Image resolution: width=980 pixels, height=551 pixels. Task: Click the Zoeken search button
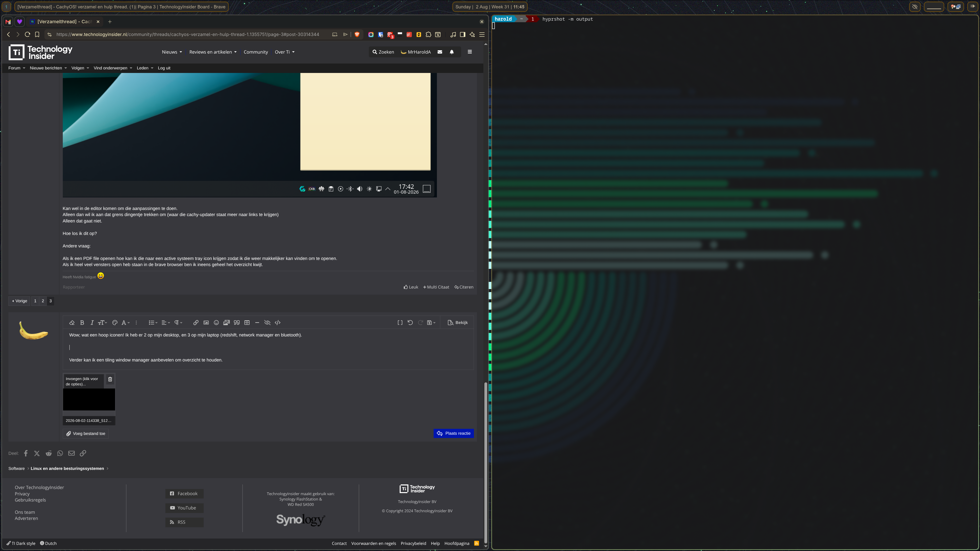click(x=383, y=52)
